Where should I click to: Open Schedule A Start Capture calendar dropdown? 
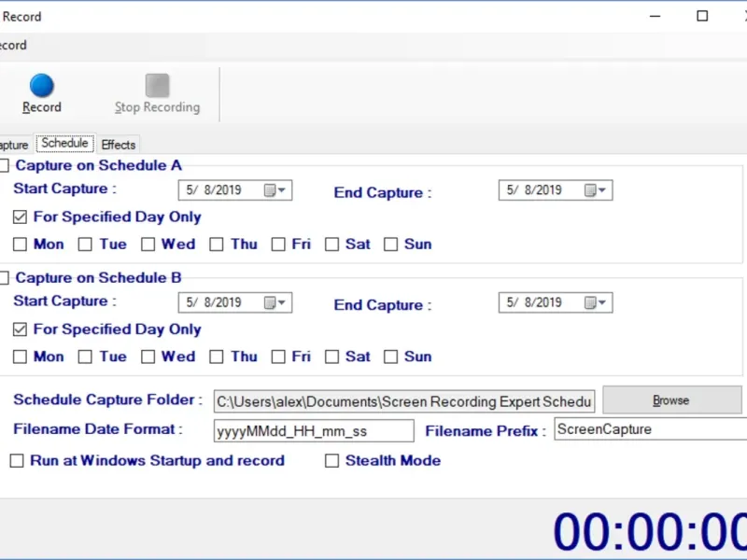point(275,190)
